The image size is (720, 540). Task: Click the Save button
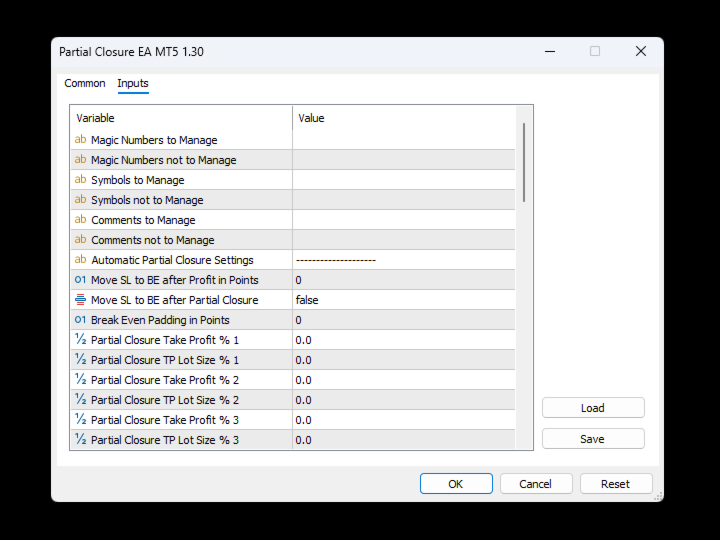click(x=593, y=439)
